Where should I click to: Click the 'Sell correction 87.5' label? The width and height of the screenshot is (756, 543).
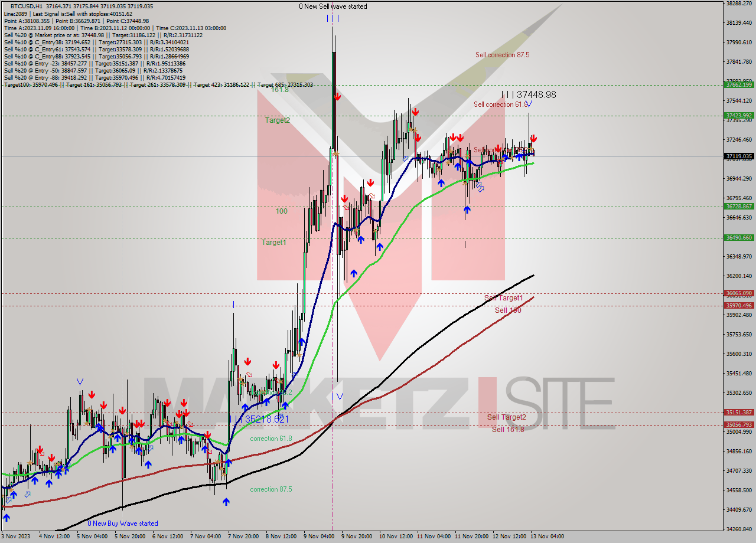point(503,55)
